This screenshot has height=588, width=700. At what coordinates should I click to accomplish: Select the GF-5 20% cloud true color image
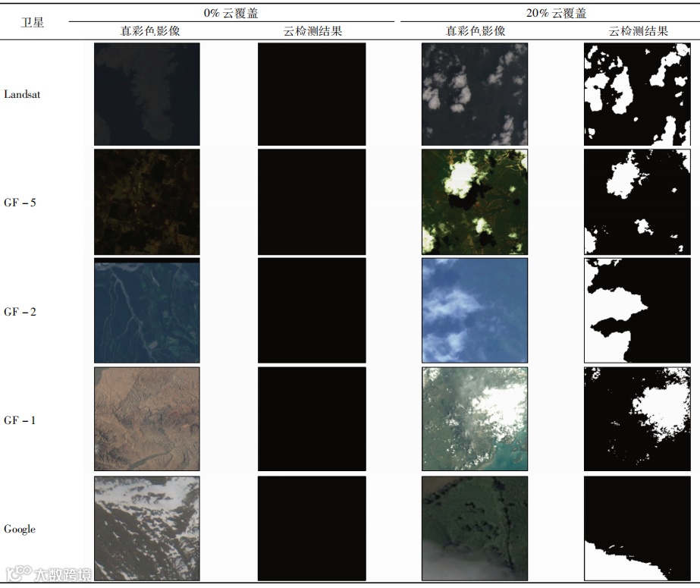[475, 202]
